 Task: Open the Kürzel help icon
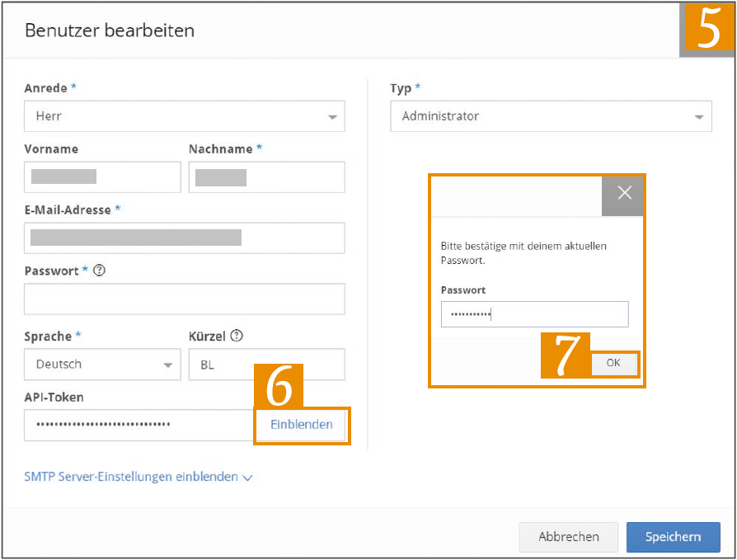(237, 336)
